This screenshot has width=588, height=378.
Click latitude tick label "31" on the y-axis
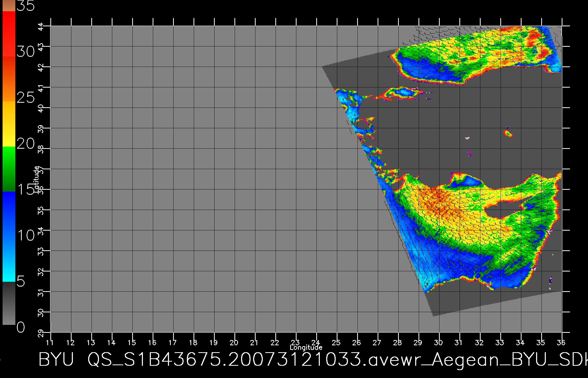click(41, 293)
